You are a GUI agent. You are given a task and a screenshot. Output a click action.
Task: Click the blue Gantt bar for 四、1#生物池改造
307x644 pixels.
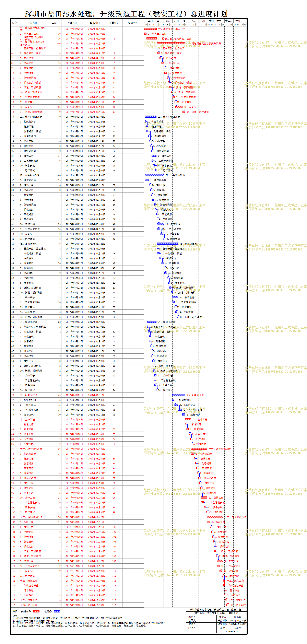[x=154, y=175]
